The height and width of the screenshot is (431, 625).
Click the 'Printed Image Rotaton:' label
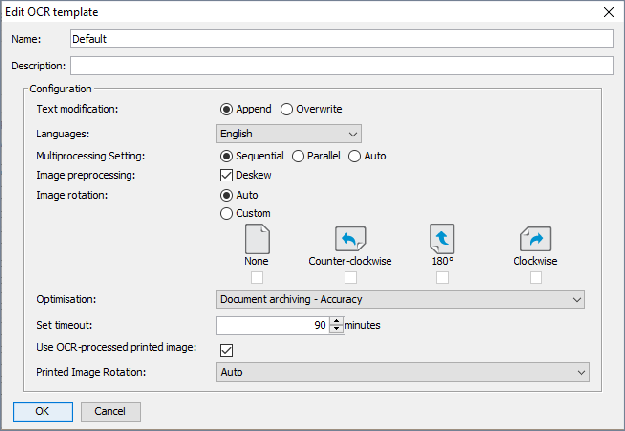click(91, 372)
